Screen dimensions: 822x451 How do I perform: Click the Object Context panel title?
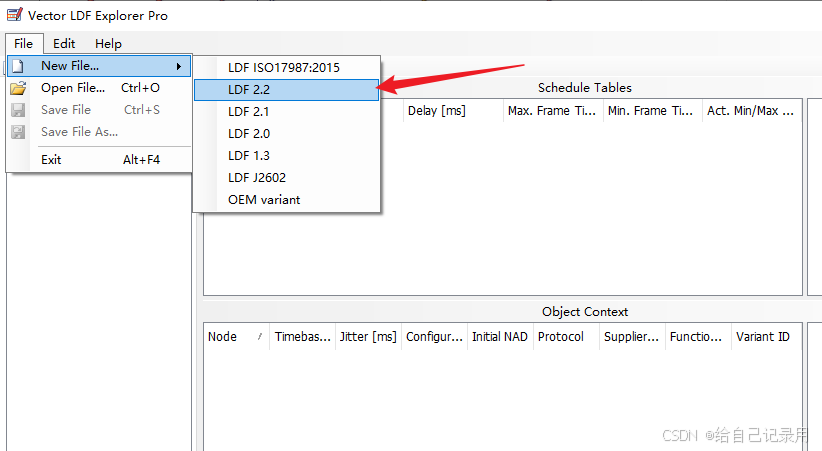[585, 312]
